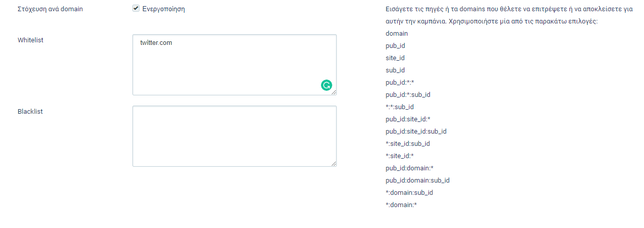Click the Blacklist textarea resize handle
This screenshot has width=644, height=228.
(x=333, y=164)
